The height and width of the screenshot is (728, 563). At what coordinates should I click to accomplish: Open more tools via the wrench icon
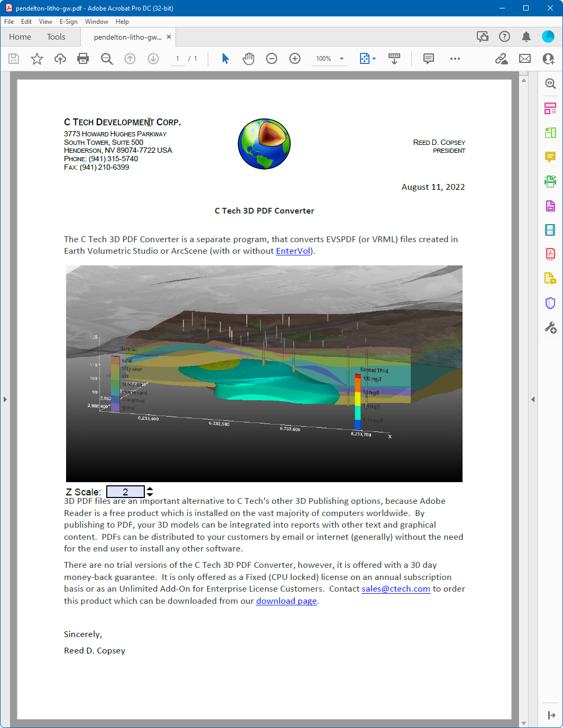(x=550, y=328)
